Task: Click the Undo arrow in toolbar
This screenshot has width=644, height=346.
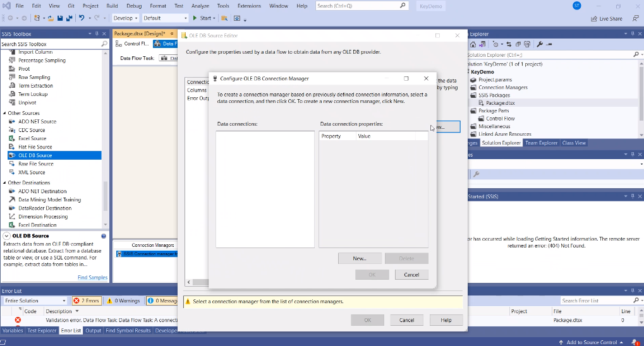Action: pos(82,18)
